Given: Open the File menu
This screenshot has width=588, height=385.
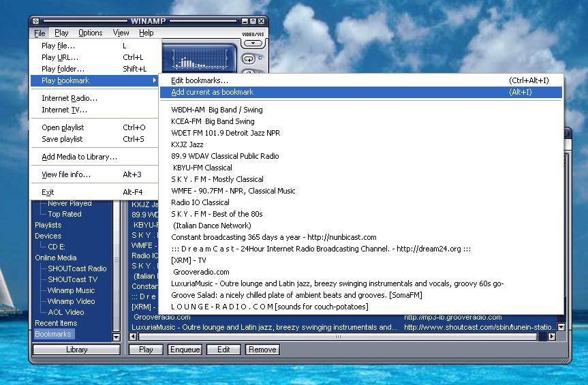Looking at the screenshot, I should pyautogui.click(x=40, y=33).
